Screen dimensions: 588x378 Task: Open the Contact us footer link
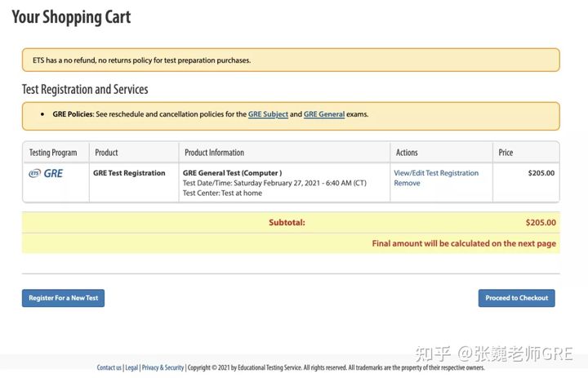109,367
